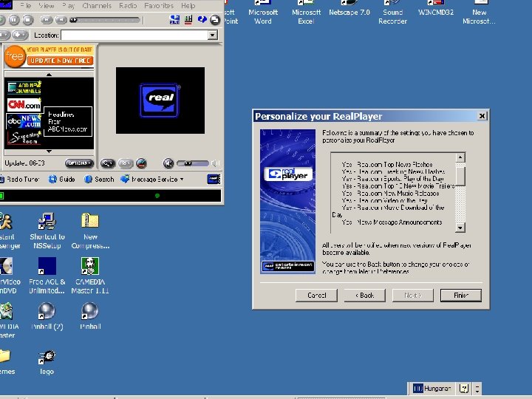Click the summary list scroll-up arrow
Image resolution: width=532 pixels, height=399 pixels.
tap(460, 157)
